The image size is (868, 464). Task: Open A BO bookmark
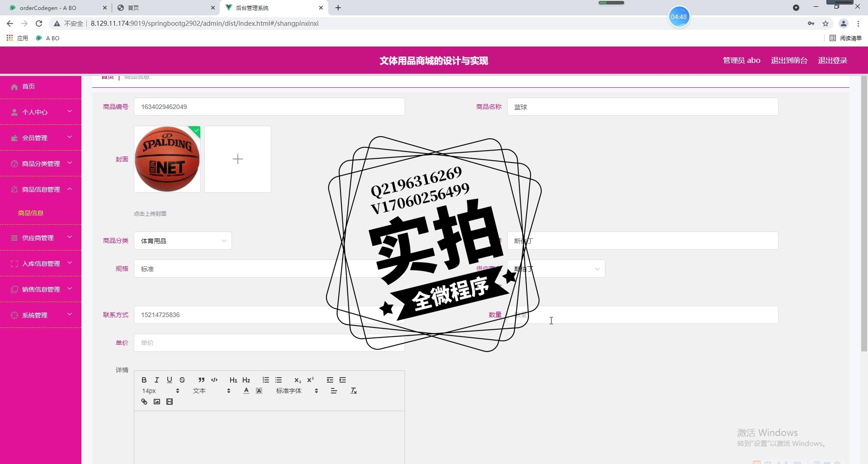(48, 38)
